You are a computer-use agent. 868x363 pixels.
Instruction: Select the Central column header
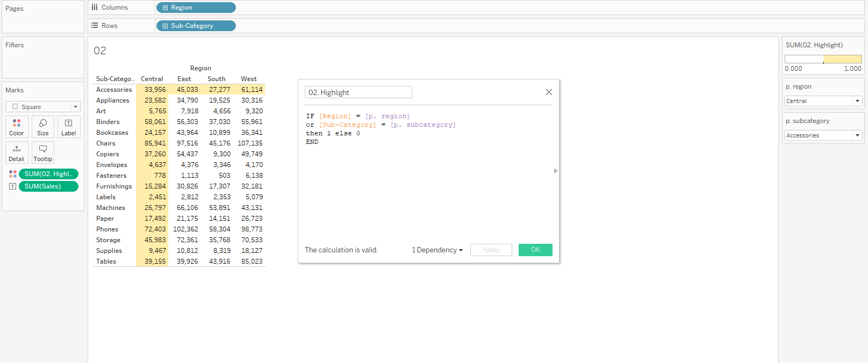[x=152, y=79]
